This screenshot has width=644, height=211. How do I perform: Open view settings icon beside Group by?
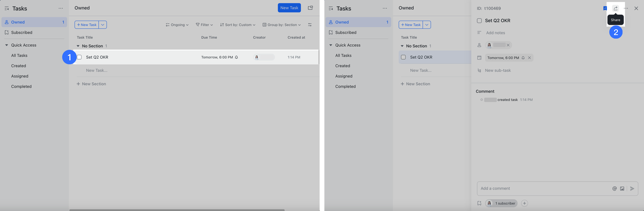click(x=310, y=25)
